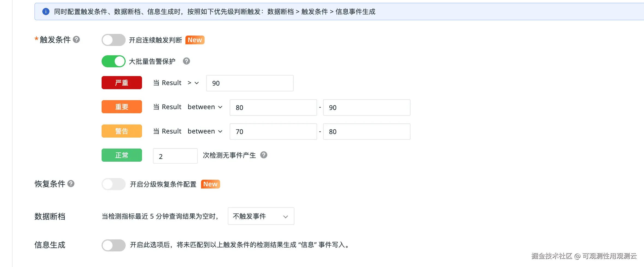This screenshot has height=267, width=644.
Task: Click the green 正常 status label
Action: 122,155
